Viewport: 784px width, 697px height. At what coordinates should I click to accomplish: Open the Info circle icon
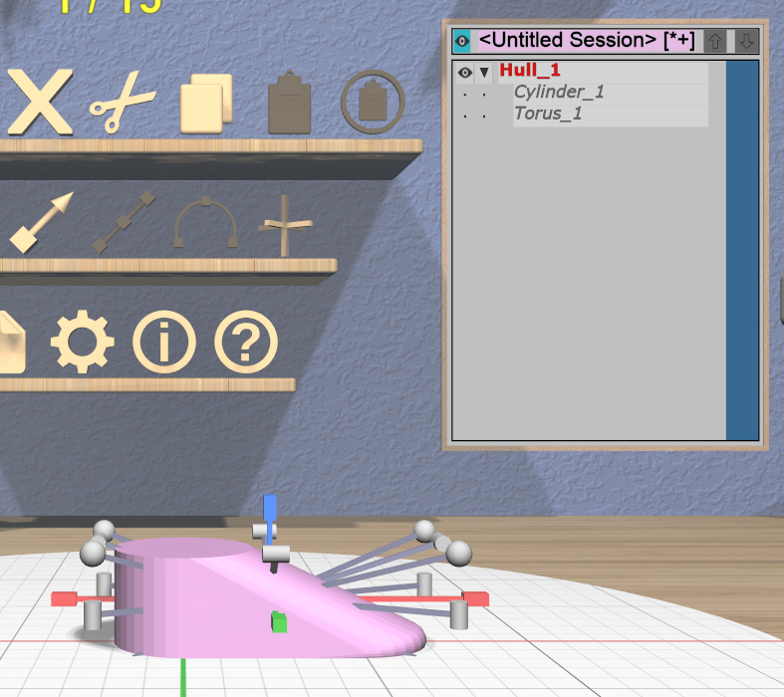(164, 343)
